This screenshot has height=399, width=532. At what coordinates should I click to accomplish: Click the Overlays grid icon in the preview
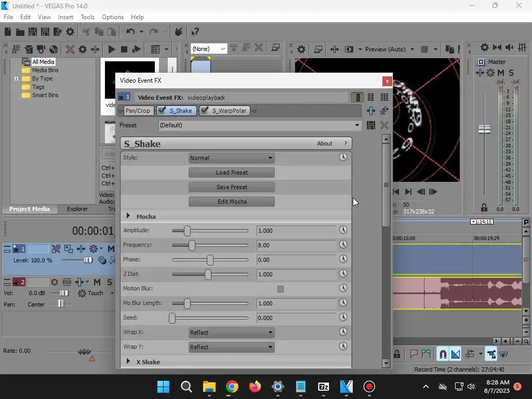tap(424, 49)
